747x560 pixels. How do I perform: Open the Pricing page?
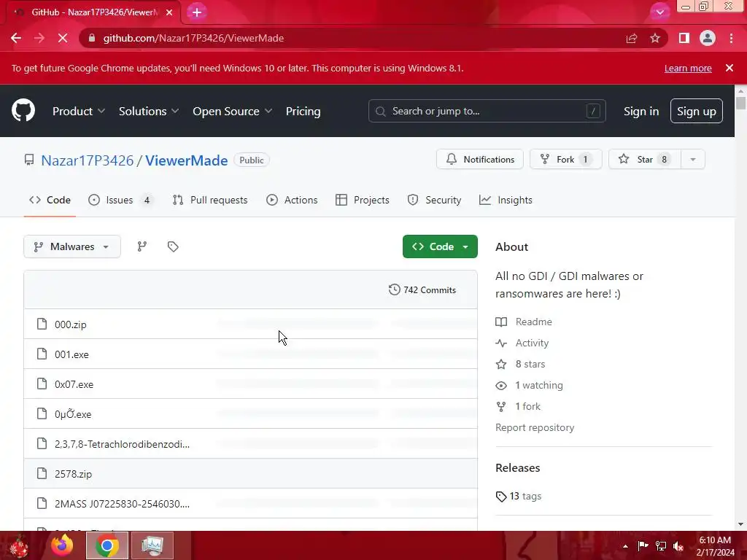[303, 111]
